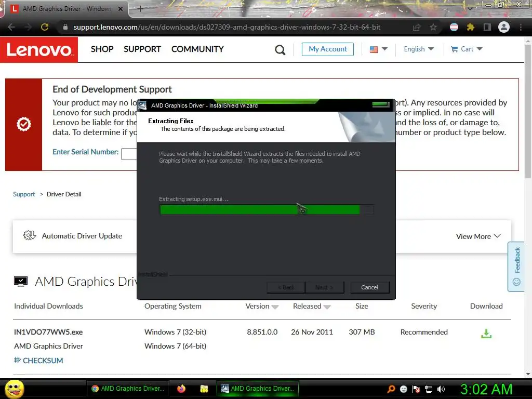This screenshot has height=399, width=532.
Task: Bookmark this page with the star icon
Action: coord(433,27)
